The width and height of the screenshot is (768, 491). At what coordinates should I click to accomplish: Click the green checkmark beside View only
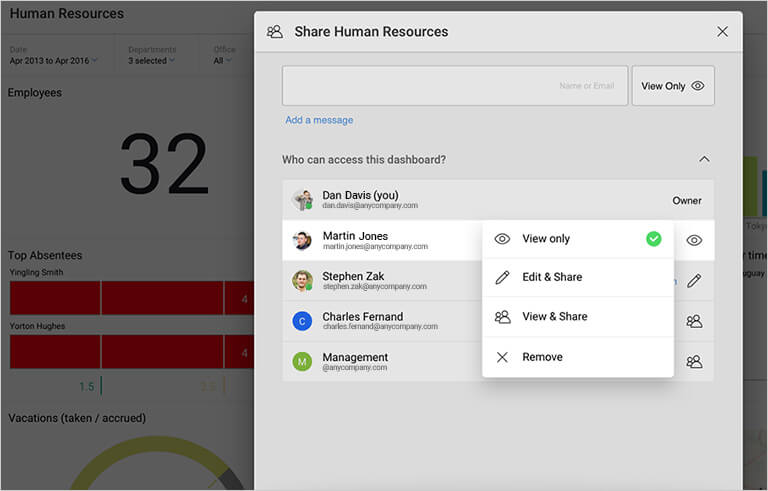point(653,239)
